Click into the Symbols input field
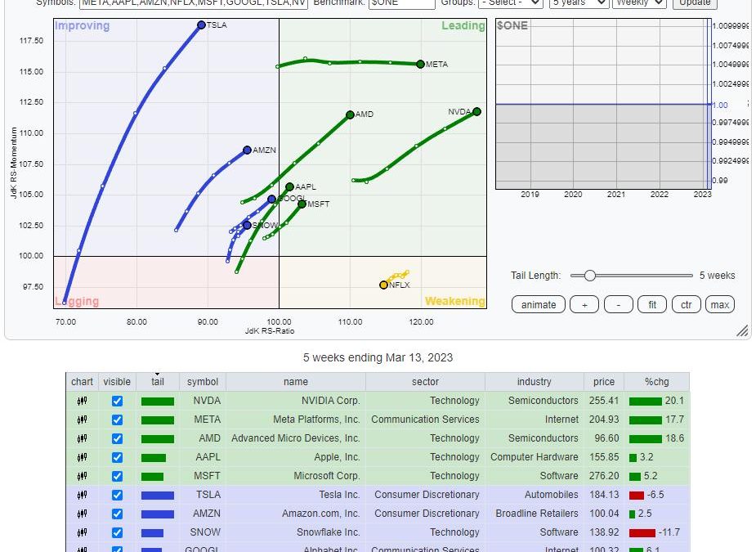Screen dimensions: 756x552 194,3
